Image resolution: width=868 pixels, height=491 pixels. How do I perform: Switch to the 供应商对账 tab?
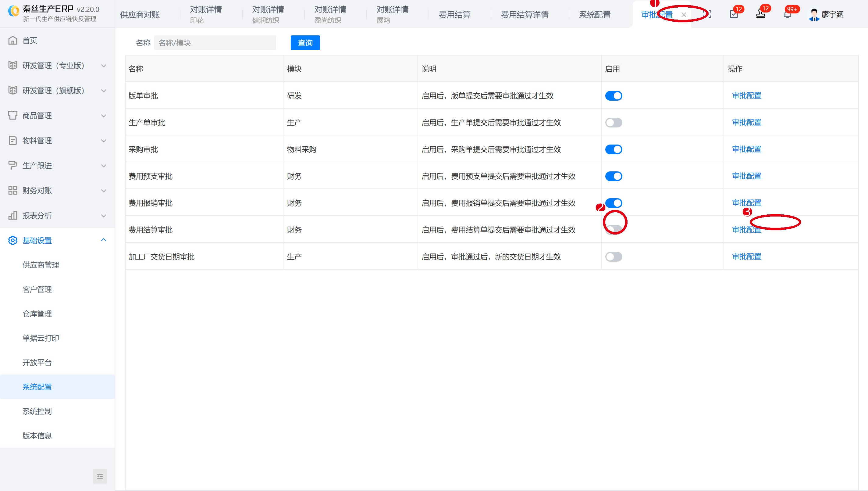point(140,15)
